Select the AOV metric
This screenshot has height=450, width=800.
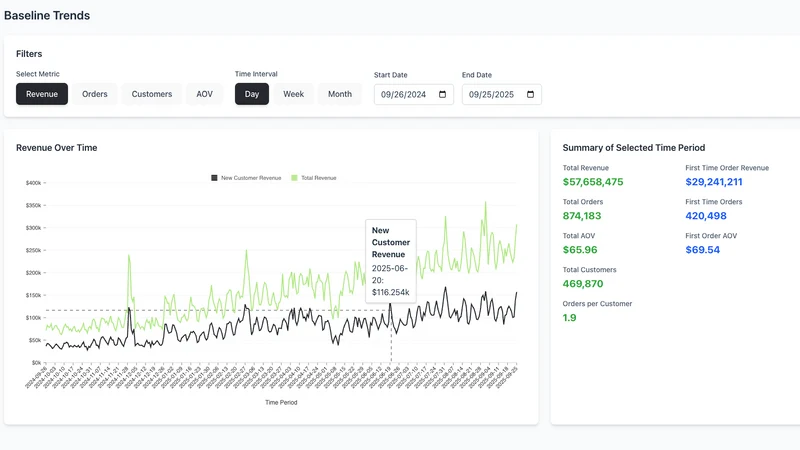tap(205, 94)
